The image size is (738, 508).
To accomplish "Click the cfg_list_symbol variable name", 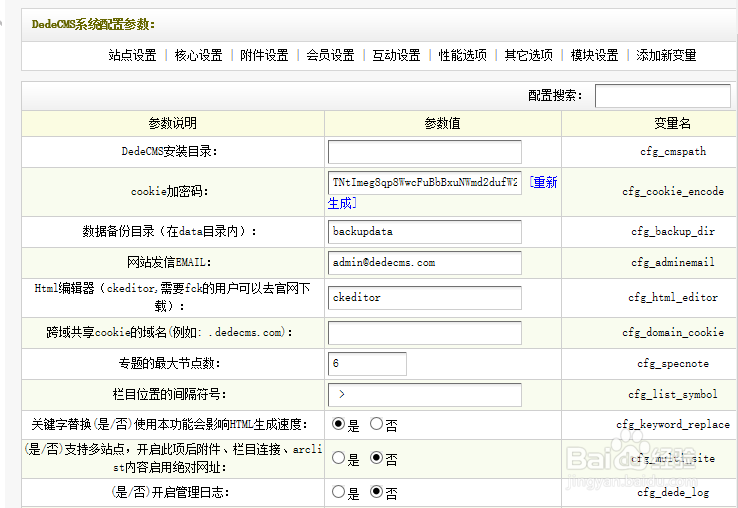I will [x=673, y=394].
